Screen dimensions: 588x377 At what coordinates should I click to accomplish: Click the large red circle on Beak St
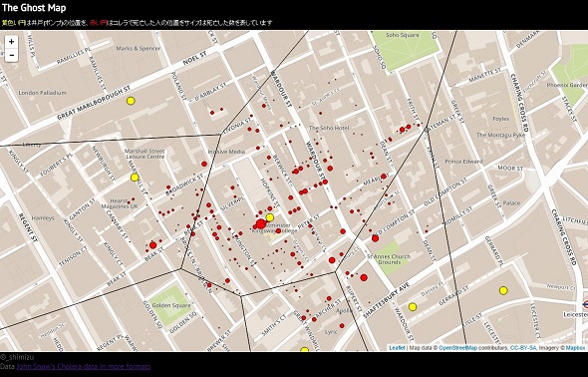pos(152,245)
